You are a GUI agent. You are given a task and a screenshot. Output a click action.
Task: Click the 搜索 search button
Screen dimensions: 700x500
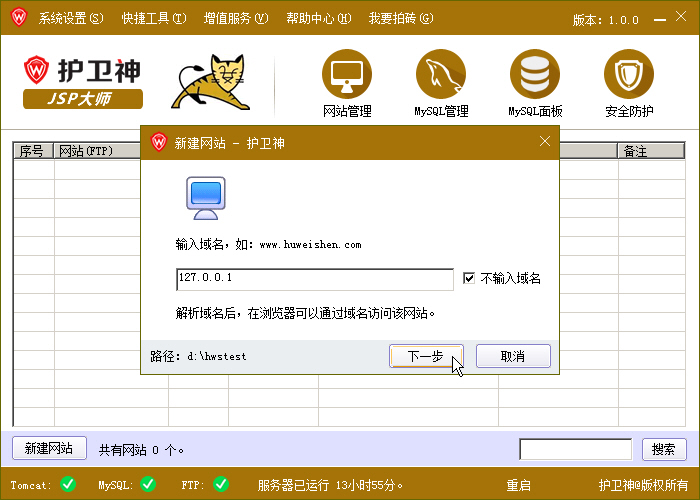[x=664, y=449]
